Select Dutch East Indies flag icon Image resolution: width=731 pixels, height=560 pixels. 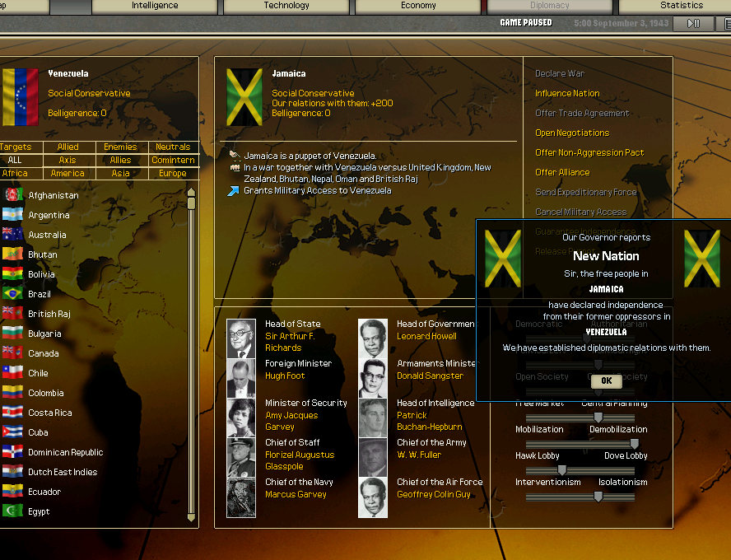12,471
